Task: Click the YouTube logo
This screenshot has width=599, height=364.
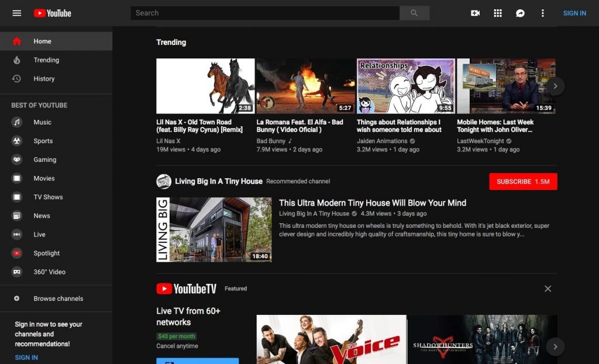Action: point(52,13)
